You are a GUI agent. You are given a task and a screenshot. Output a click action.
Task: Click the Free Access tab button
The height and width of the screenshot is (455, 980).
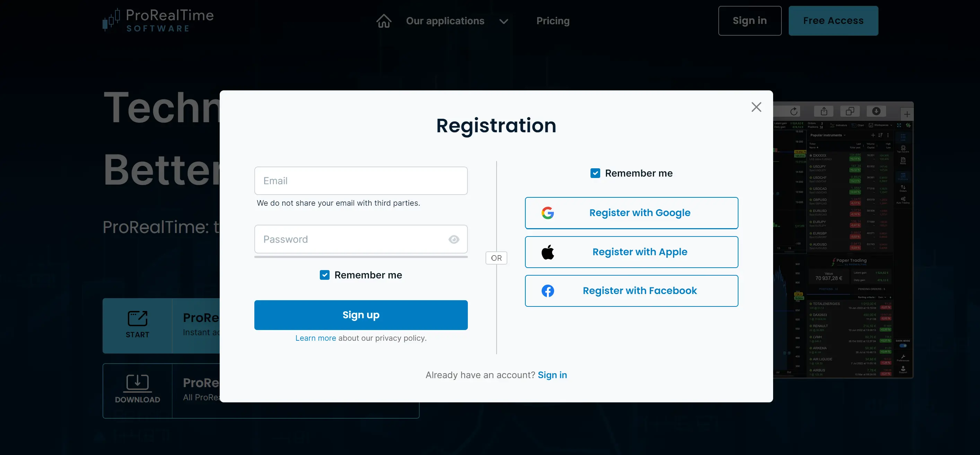(834, 20)
